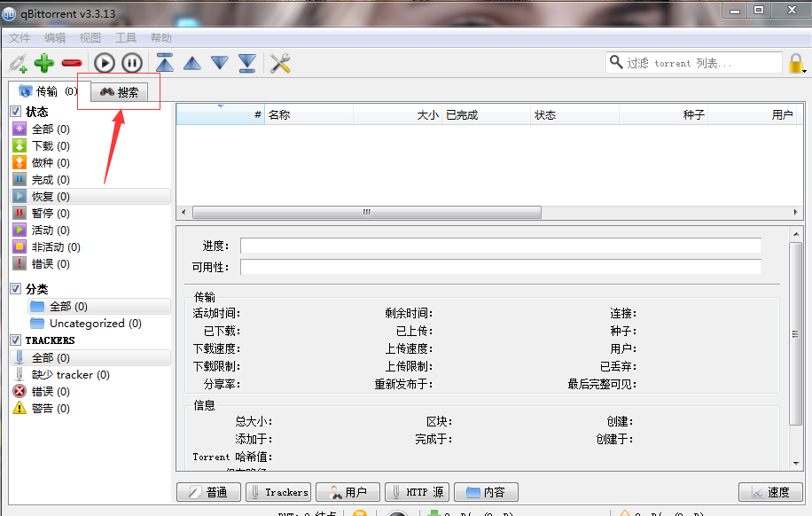Select 错误 (0) under TRACKERS
This screenshot has width=812, height=516.
[x=90, y=391]
